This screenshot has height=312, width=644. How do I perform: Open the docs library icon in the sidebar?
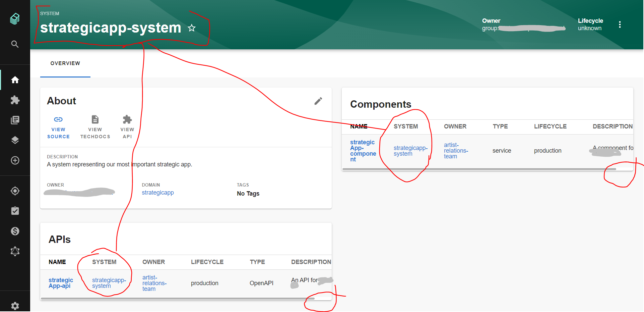[15, 120]
